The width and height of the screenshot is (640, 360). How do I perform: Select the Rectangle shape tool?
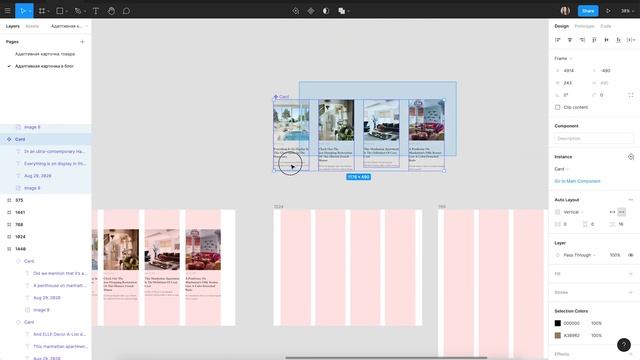click(x=60, y=11)
